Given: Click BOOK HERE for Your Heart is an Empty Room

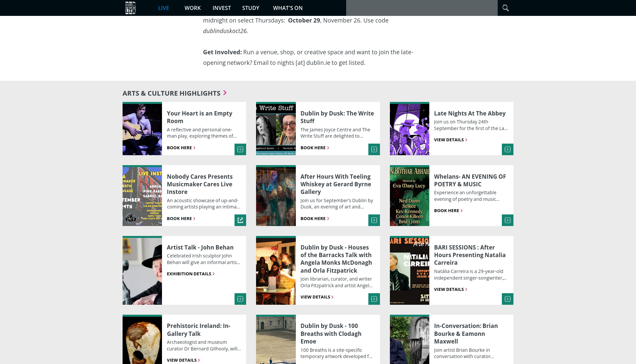Looking at the screenshot, I should pos(181,148).
